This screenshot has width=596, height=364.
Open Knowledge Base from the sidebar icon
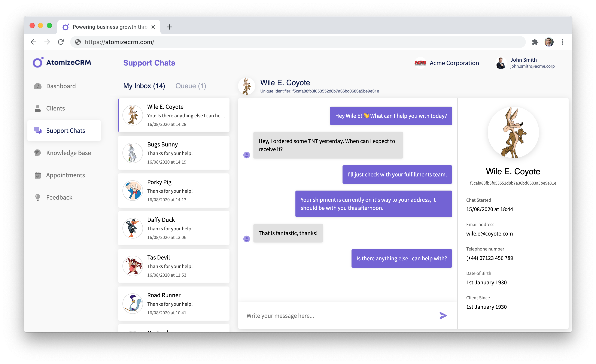[x=37, y=153]
